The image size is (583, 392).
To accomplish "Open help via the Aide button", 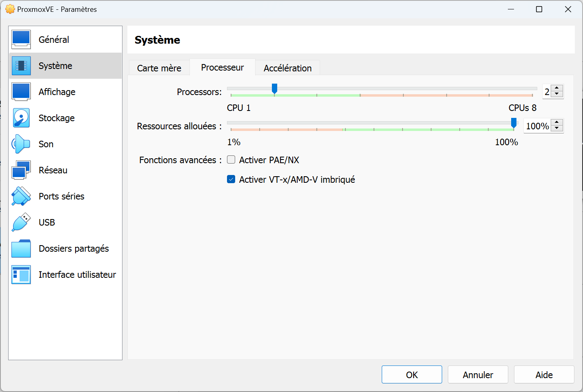I will 544,374.
